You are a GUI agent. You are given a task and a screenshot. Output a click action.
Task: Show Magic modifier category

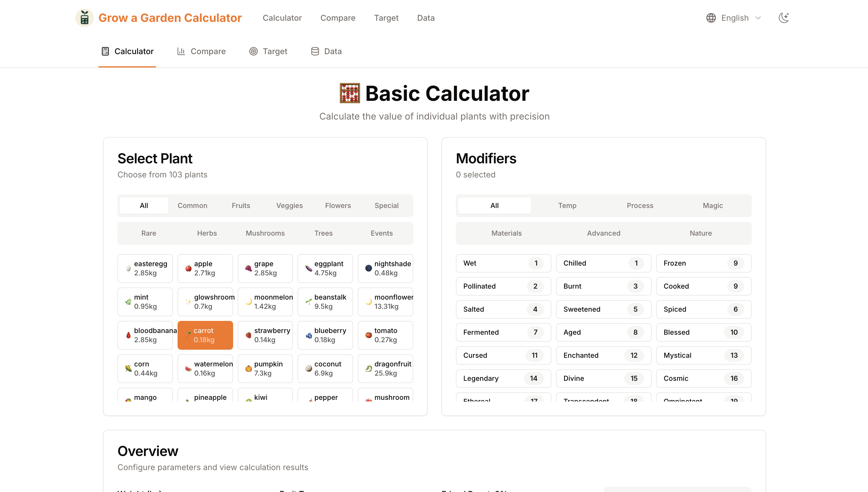coord(712,205)
